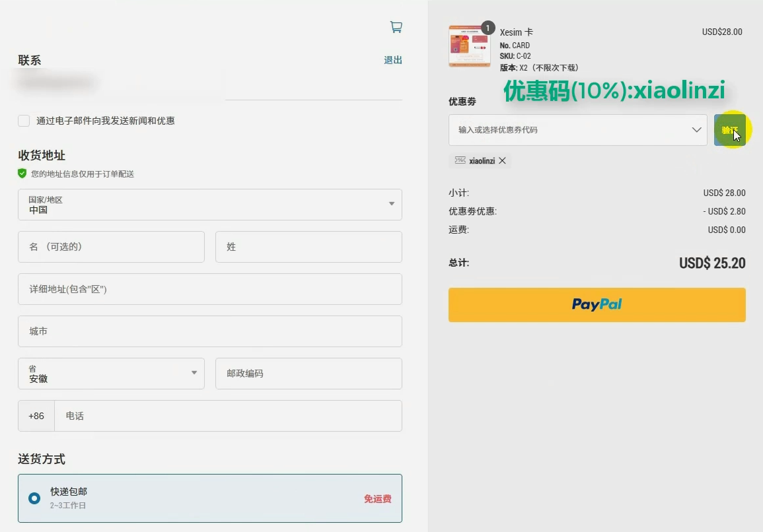Viewport: 763px width, 532px height.
Task: Remove the xiaolinzi coupon tag
Action: pyautogui.click(x=502, y=160)
